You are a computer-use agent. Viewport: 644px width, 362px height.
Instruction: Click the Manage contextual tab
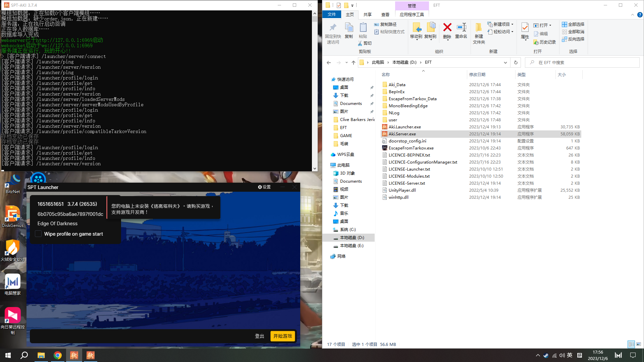[x=412, y=6]
